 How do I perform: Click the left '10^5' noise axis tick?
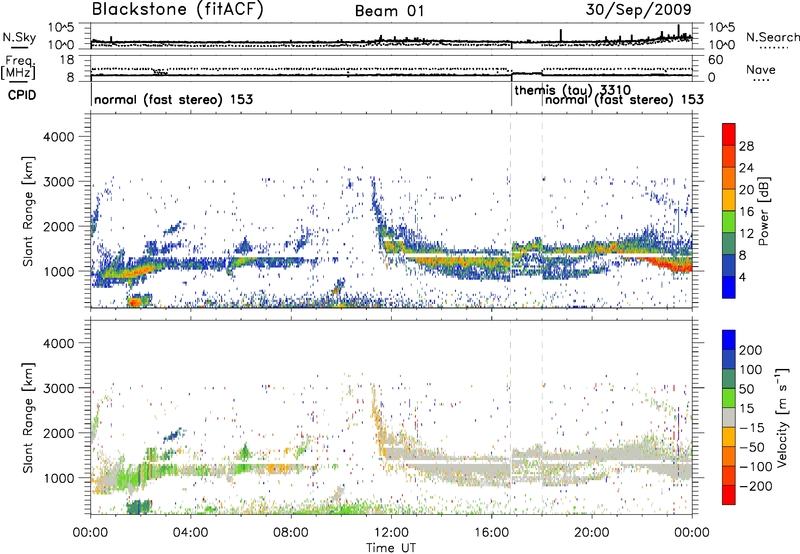[x=61, y=27]
